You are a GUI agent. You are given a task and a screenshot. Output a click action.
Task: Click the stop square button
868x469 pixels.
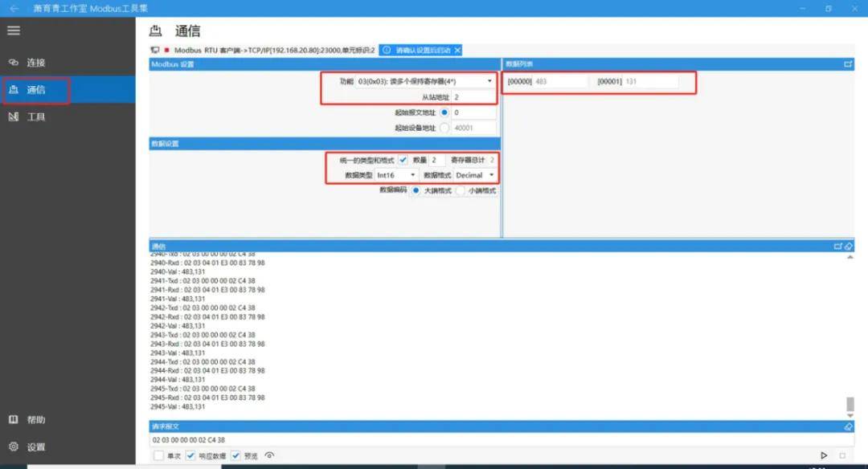coord(842,455)
